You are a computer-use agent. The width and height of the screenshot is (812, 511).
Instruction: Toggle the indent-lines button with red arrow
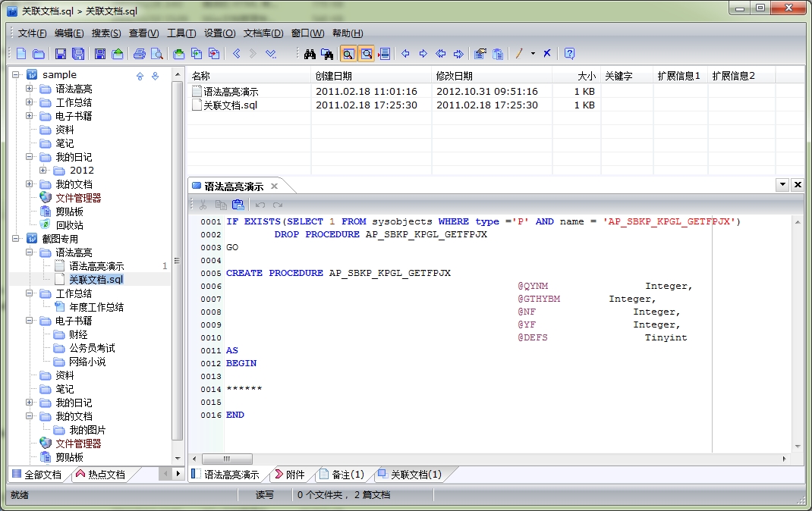point(384,54)
